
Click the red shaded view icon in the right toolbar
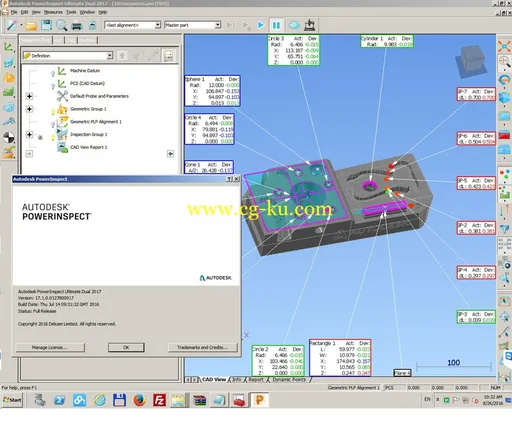pyautogui.click(x=504, y=135)
